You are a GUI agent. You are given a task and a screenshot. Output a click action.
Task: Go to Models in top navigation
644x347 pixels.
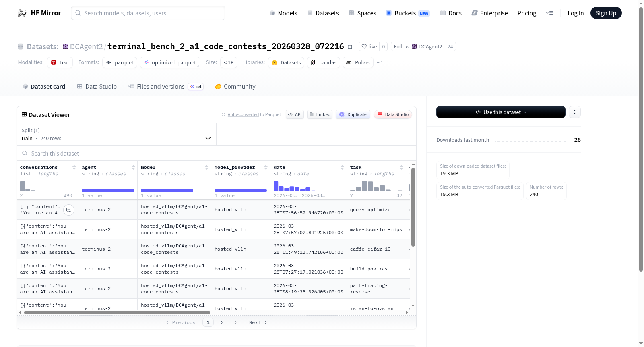283,13
